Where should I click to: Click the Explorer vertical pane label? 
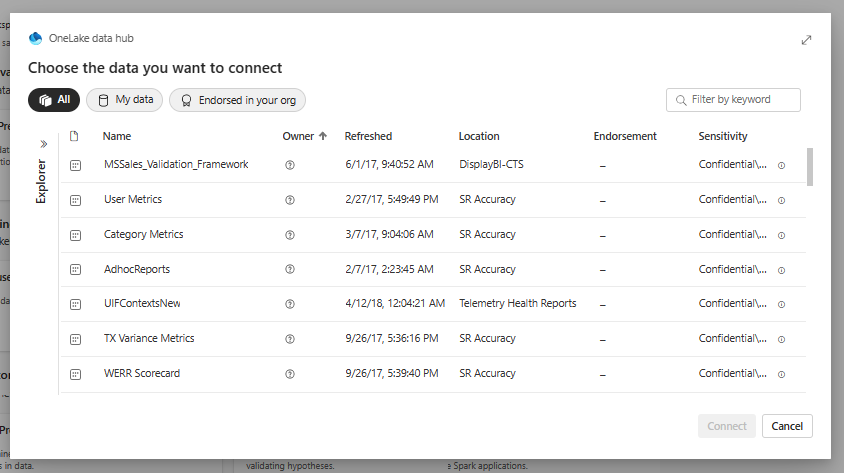[x=41, y=181]
